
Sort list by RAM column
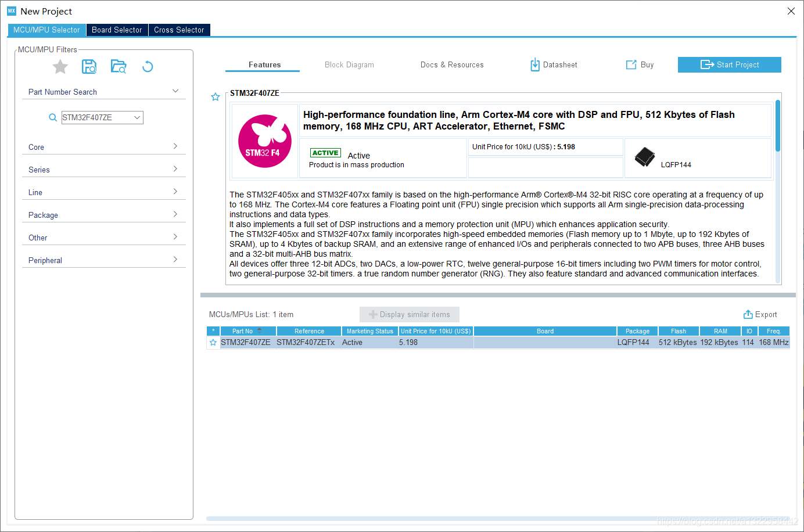tap(720, 331)
